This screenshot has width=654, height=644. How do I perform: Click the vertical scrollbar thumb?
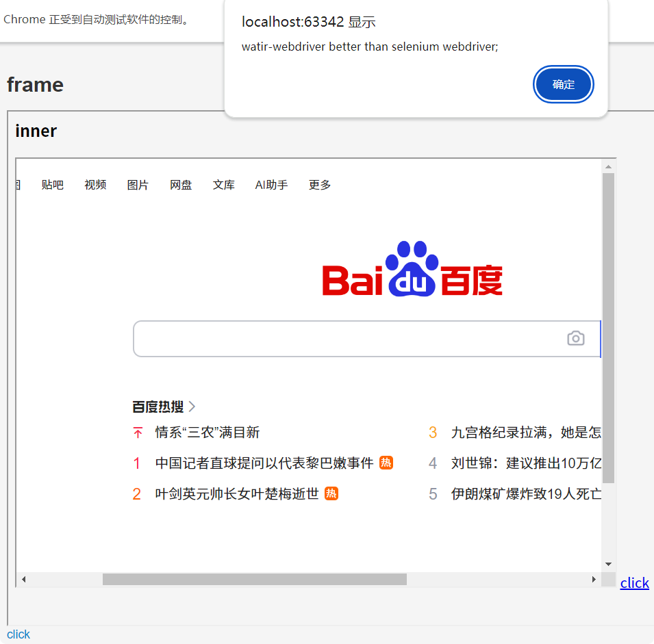click(x=609, y=328)
